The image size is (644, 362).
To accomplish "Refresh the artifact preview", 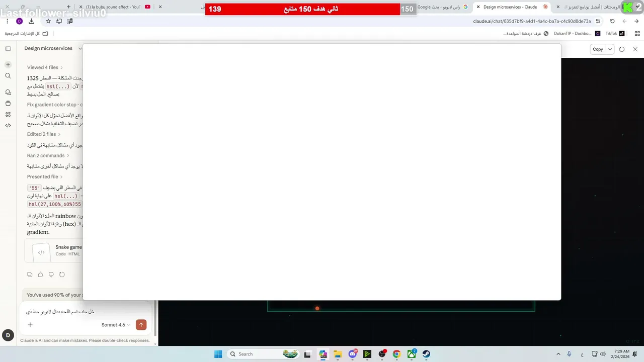I will tap(622, 49).
